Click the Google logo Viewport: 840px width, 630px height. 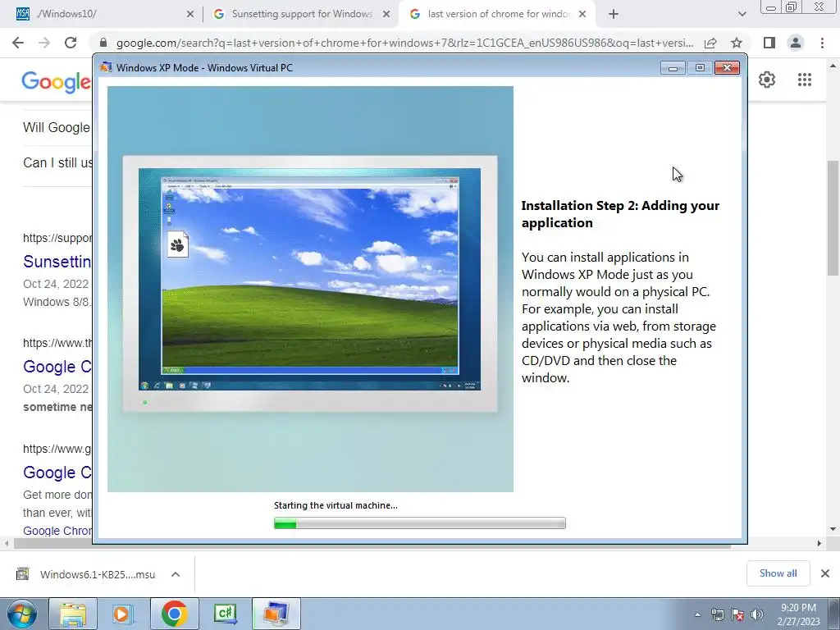coord(56,82)
